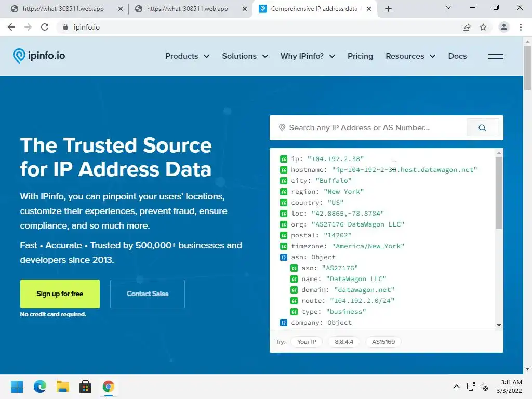Image resolution: width=532 pixels, height=399 pixels.
Task: Expand the Resources dropdown menu
Action: coord(410,56)
